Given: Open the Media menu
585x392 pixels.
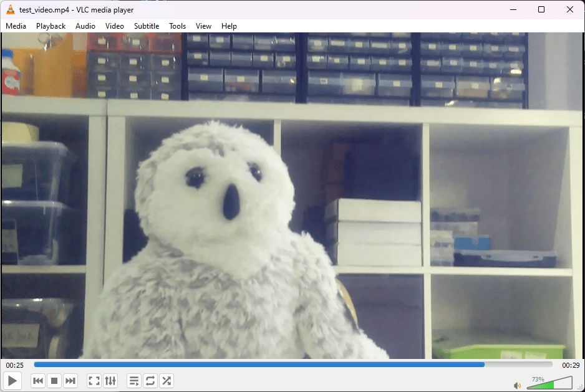Looking at the screenshot, I should tap(16, 26).
